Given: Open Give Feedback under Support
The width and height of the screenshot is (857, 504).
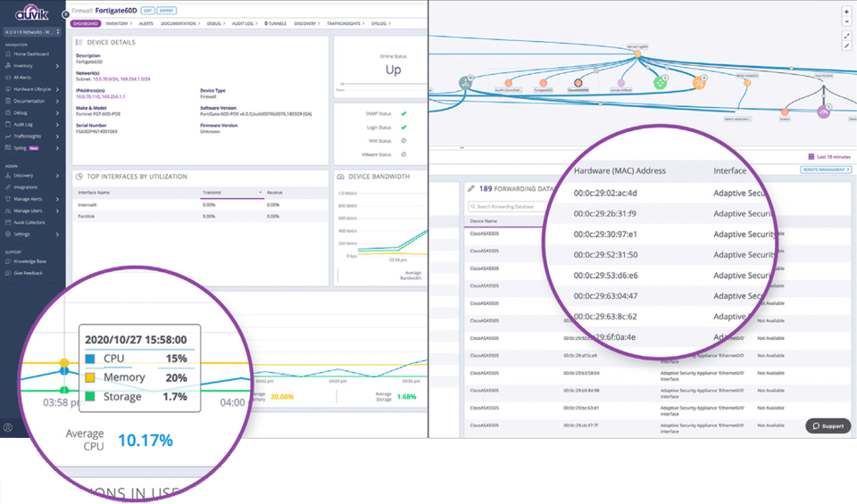Looking at the screenshot, I should click(28, 273).
